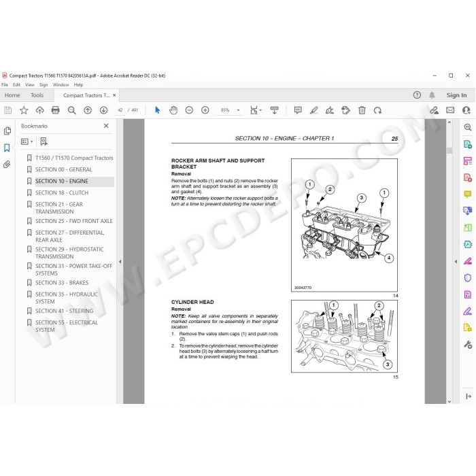
Task: Open the Edit menu
Action: click(16, 85)
